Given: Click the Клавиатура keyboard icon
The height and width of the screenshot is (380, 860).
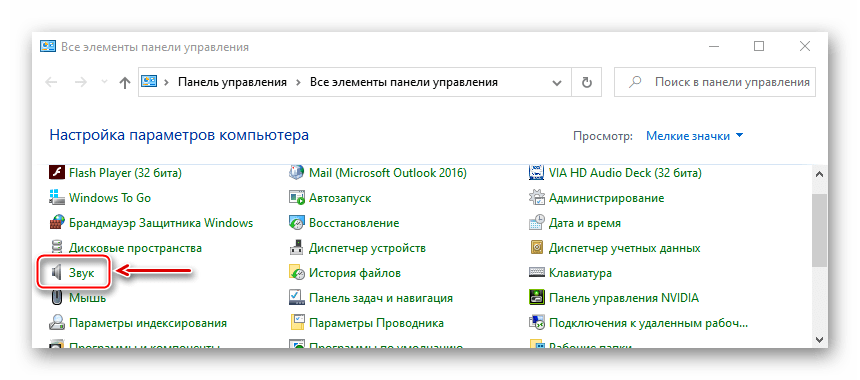Looking at the screenshot, I should click(x=536, y=273).
